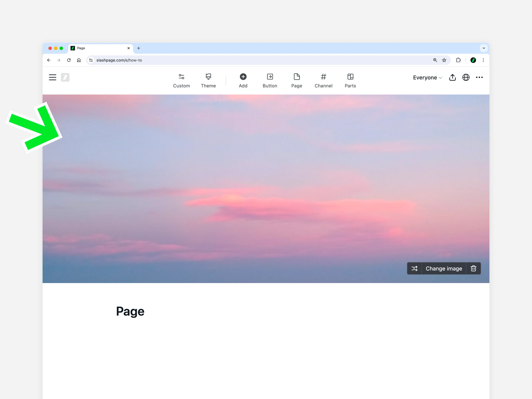Image resolution: width=532 pixels, height=399 pixels.
Task: Click the Slashpage logo icon
Action: [x=65, y=77]
